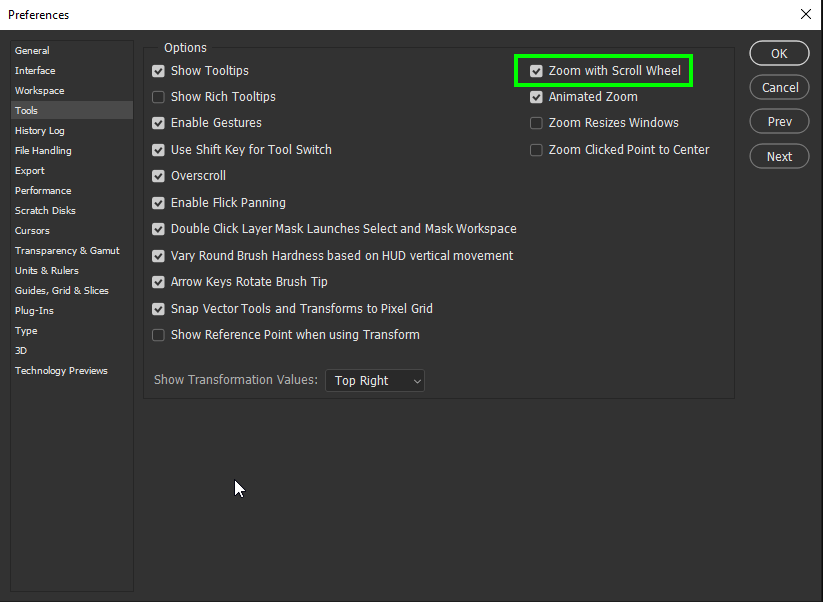Toggle Zoom with Scroll Wheel
The width and height of the screenshot is (823, 602).
point(537,71)
